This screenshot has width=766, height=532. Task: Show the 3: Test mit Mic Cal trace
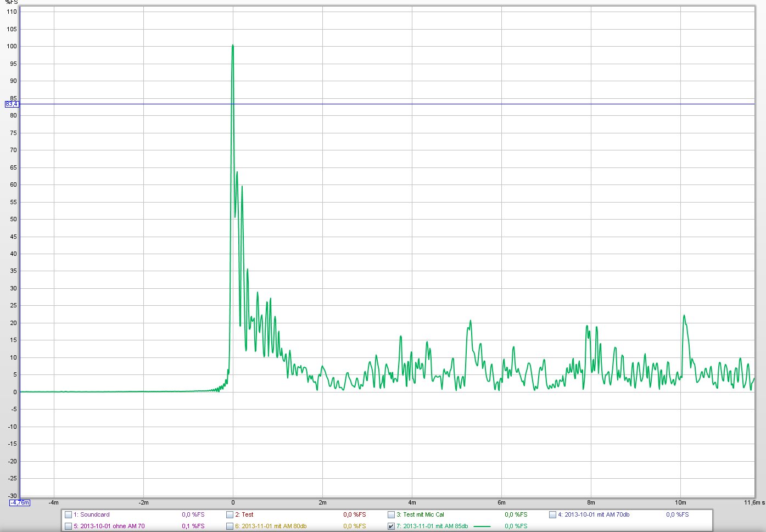click(x=392, y=515)
